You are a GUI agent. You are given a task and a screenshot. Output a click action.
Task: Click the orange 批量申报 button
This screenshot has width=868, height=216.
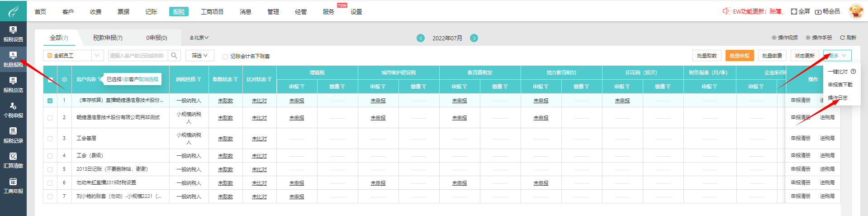tap(739, 56)
